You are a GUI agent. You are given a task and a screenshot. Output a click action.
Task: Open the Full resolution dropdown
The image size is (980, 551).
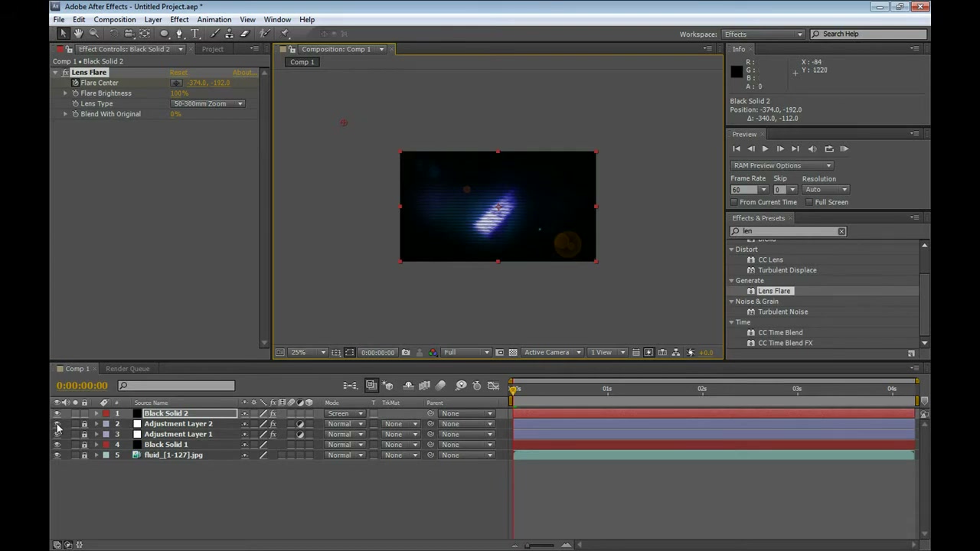point(465,353)
